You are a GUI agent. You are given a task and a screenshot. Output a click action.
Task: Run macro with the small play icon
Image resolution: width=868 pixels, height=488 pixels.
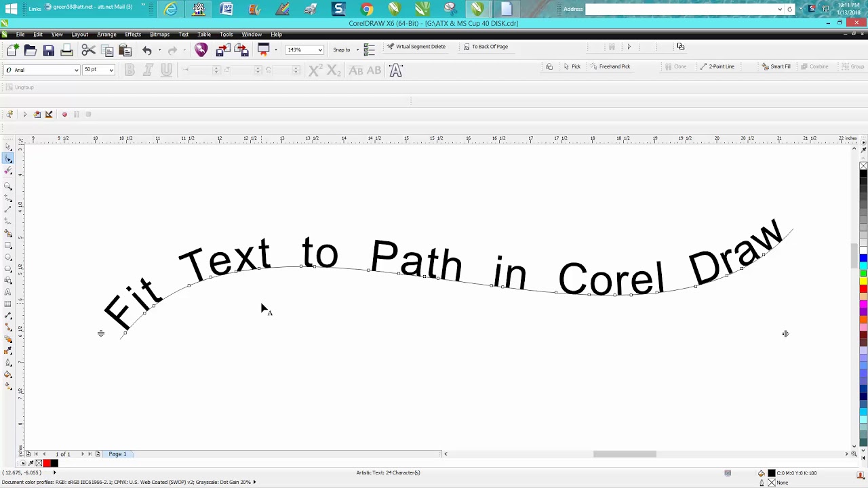pos(24,115)
